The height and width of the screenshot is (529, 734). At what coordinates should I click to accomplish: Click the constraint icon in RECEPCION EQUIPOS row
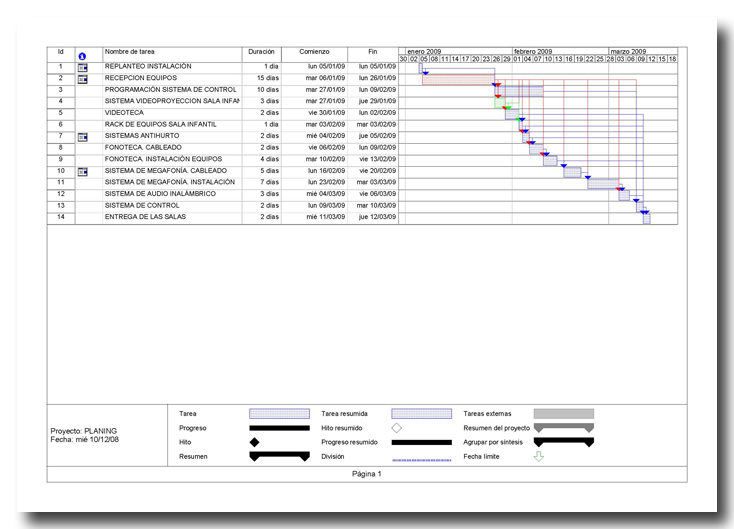coord(82,80)
